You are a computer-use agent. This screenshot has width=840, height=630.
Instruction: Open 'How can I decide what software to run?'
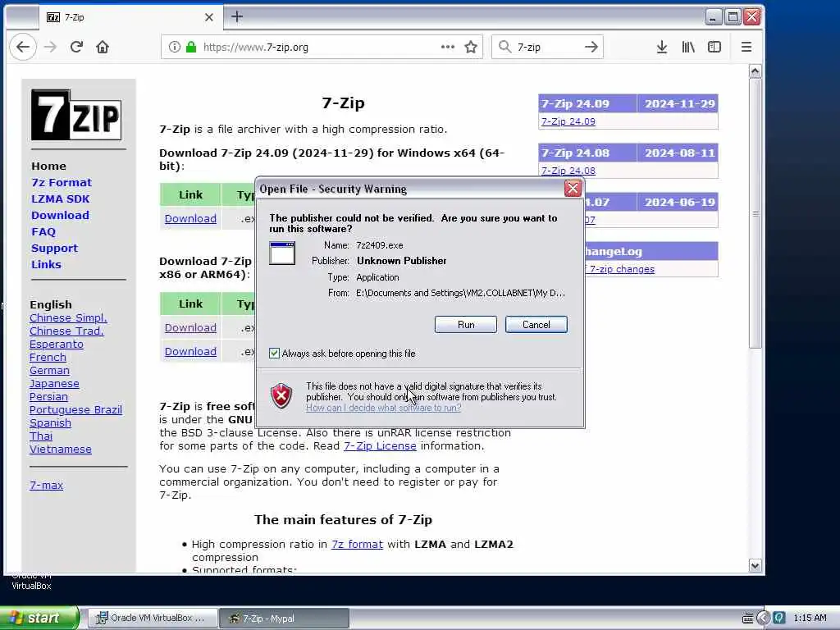[384, 408]
